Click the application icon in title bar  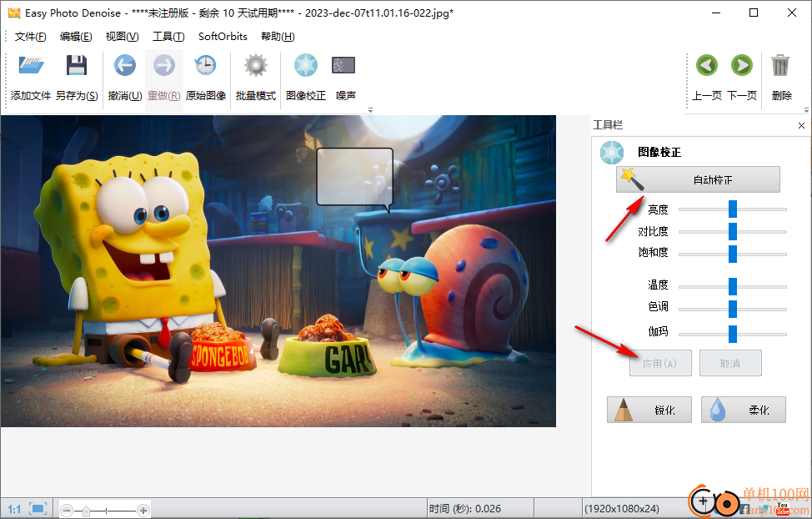[14, 13]
